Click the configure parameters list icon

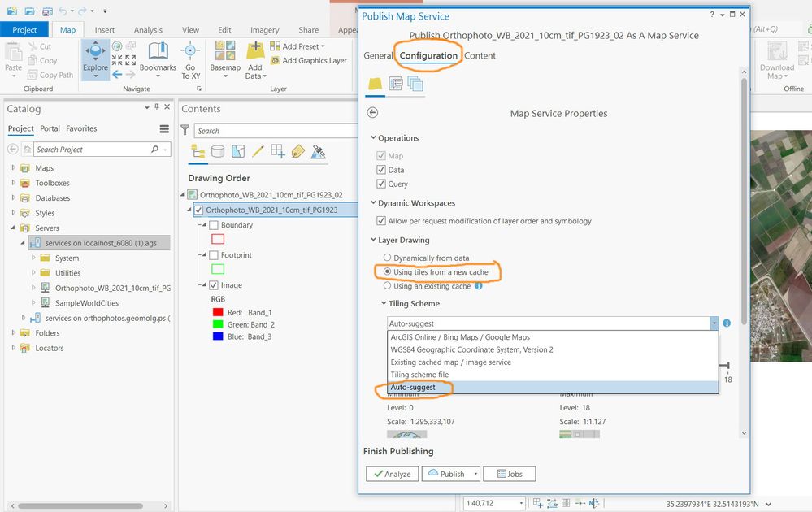(x=396, y=84)
